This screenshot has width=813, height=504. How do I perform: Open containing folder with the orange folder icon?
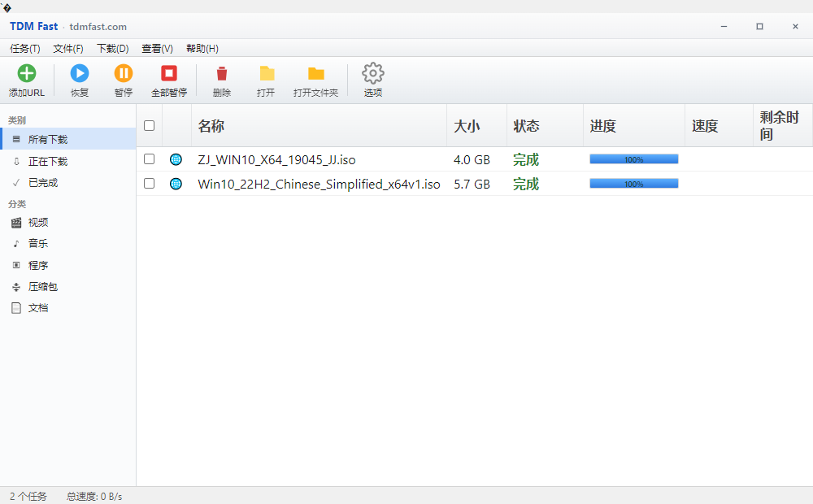[315, 74]
